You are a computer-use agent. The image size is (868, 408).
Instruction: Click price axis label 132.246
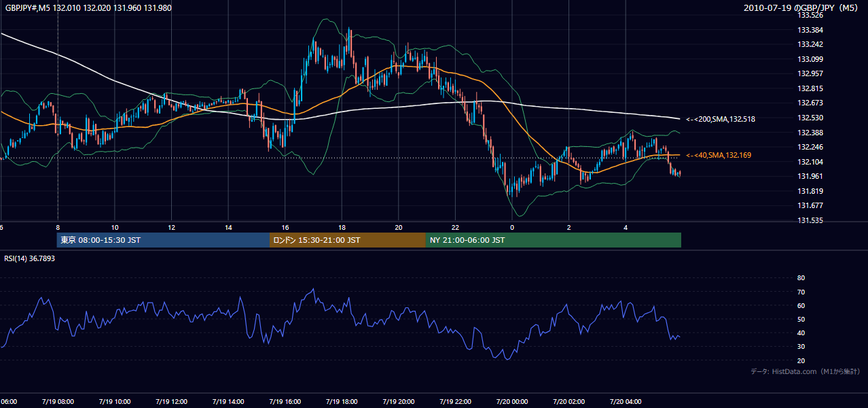[x=810, y=147]
